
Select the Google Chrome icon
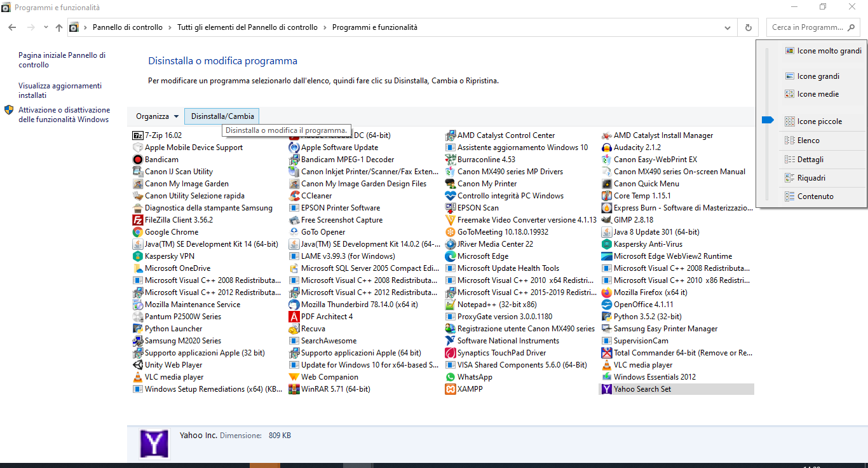(x=138, y=232)
